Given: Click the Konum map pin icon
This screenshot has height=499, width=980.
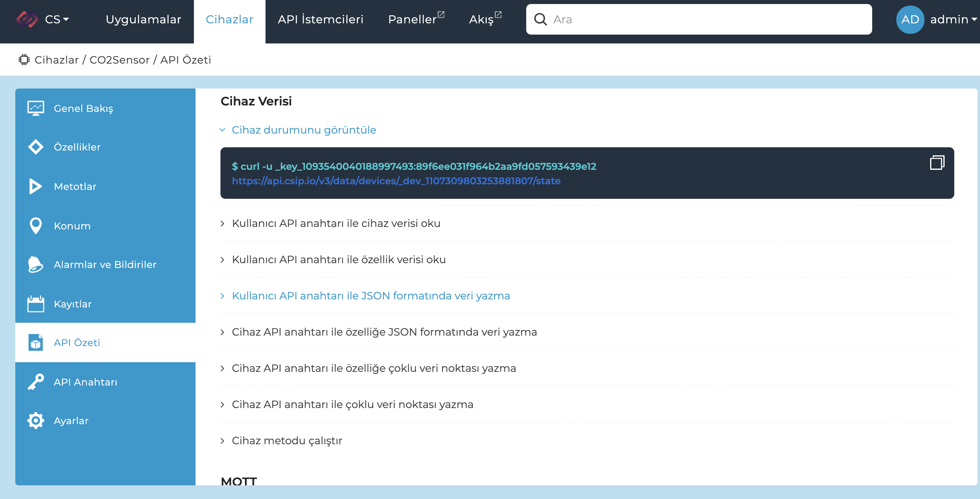Looking at the screenshot, I should point(36,226).
